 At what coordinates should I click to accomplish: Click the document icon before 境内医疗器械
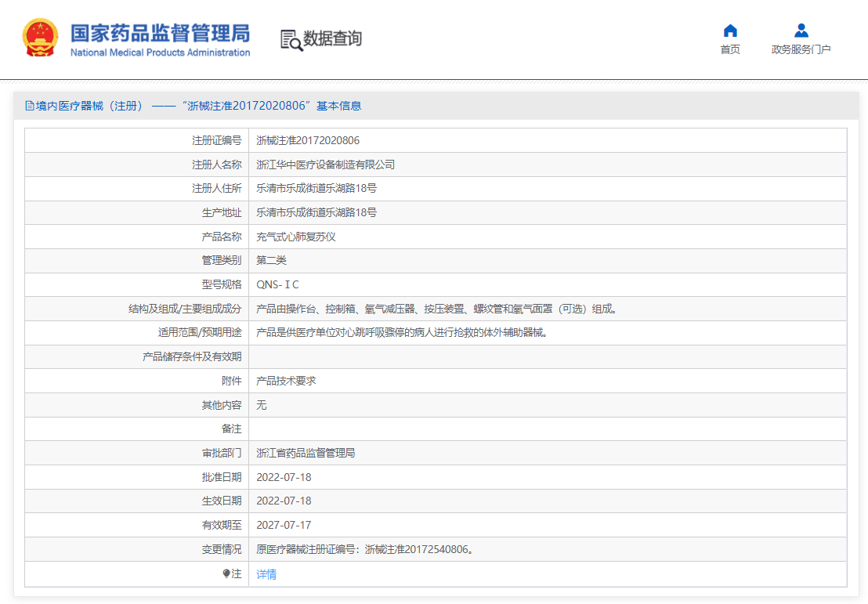click(x=30, y=106)
